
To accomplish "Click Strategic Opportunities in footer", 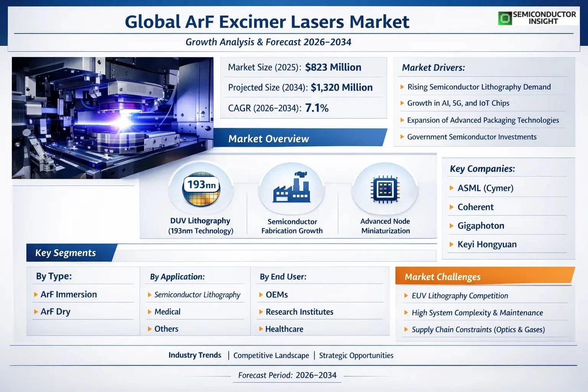I will [356, 356].
